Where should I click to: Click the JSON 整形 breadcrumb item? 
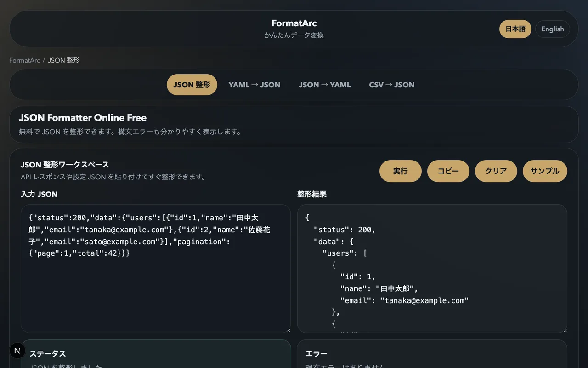(64, 60)
